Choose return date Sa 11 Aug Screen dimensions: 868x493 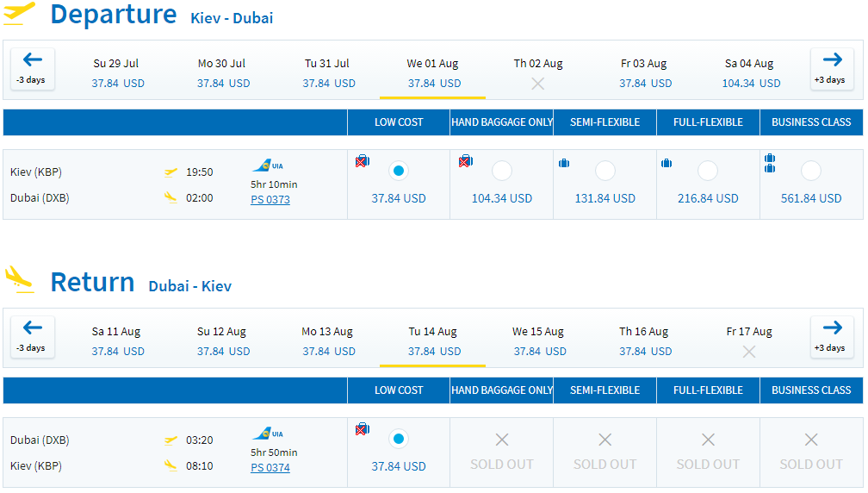coord(117,341)
